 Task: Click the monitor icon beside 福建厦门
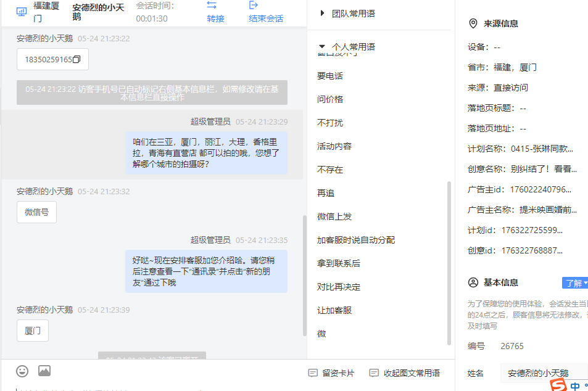[x=22, y=12]
